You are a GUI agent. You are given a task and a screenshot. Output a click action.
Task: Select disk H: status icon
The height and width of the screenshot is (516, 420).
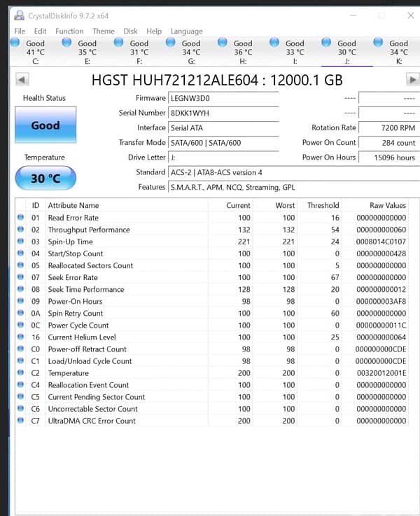click(223, 42)
